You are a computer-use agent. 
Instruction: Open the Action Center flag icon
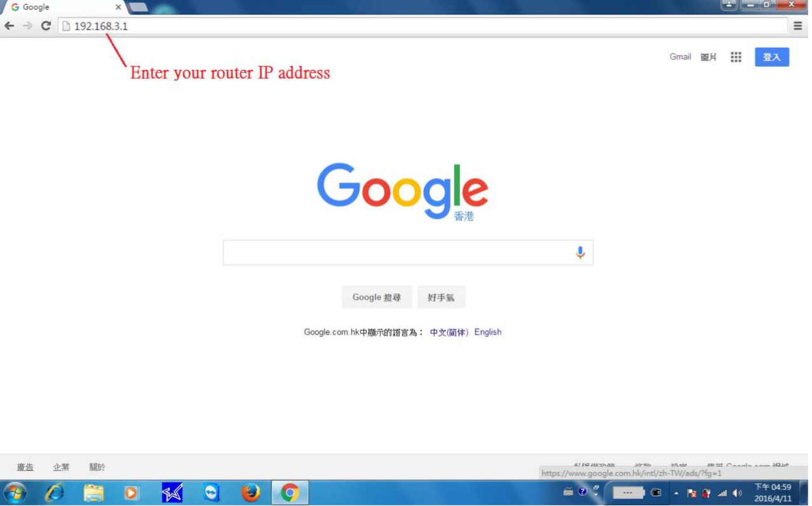point(692,493)
